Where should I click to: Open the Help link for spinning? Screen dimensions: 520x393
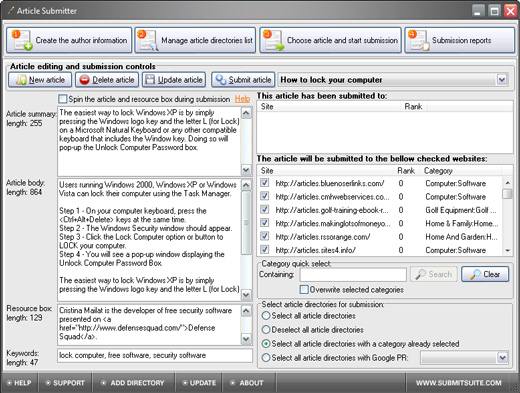pyautogui.click(x=242, y=99)
